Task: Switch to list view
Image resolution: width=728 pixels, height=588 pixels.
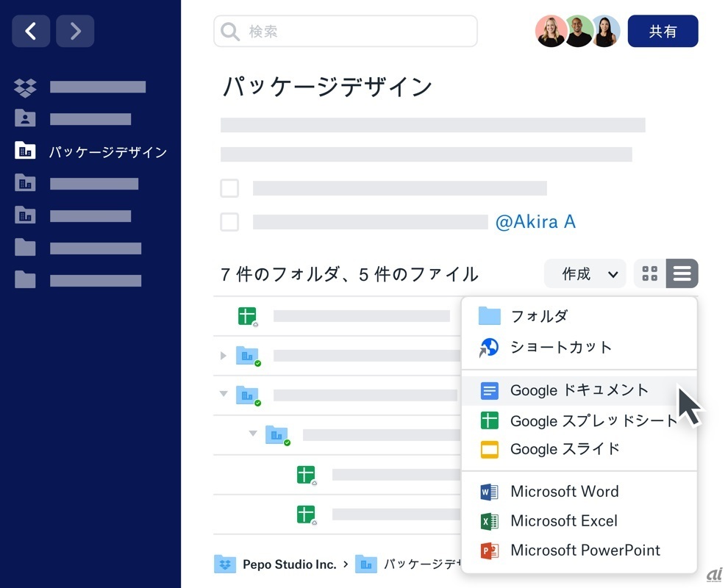Action: click(x=682, y=274)
